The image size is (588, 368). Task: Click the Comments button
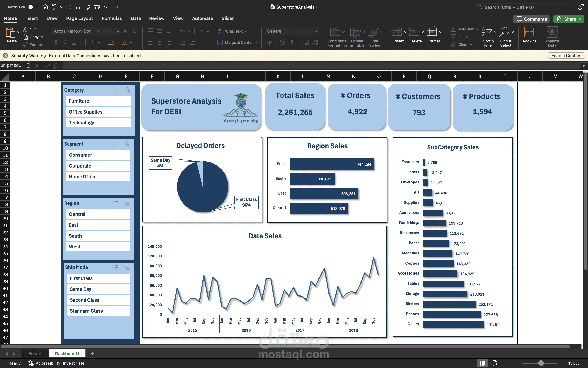click(531, 19)
